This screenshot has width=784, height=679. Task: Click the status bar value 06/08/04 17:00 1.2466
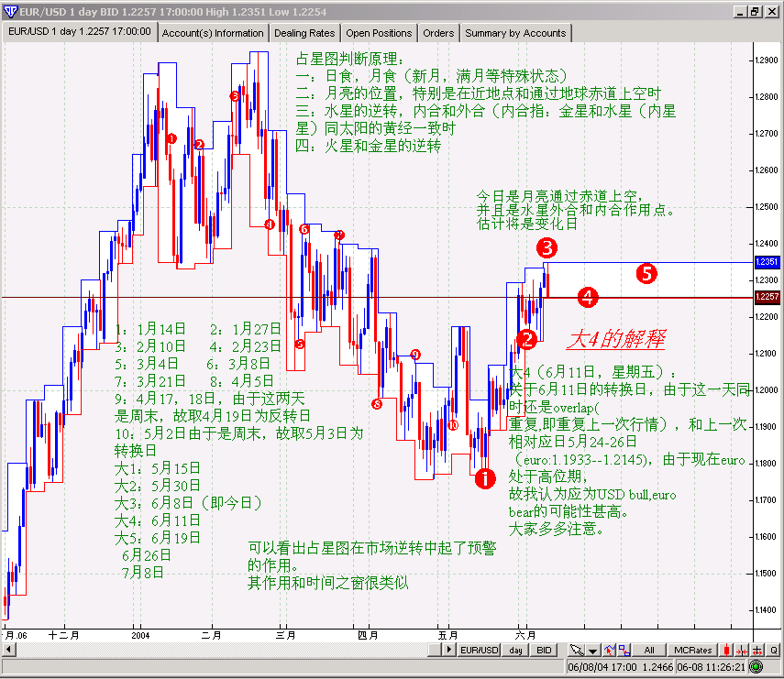(x=621, y=667)
